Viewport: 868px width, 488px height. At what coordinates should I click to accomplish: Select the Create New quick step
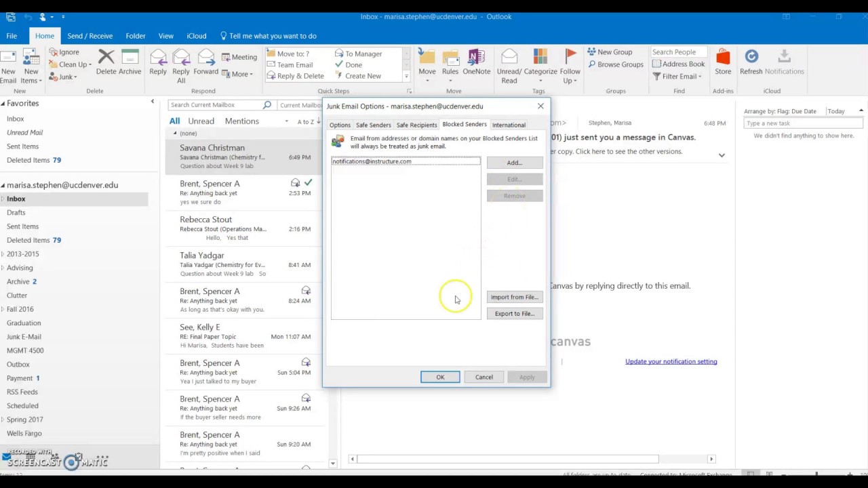[357, 76]
